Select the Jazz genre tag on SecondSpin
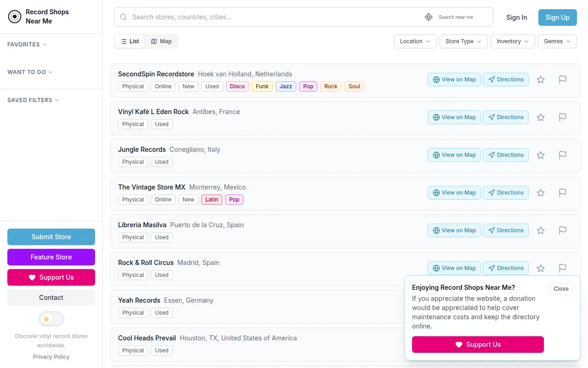Screen dimensions: 588x368 [x=286, y=86]
